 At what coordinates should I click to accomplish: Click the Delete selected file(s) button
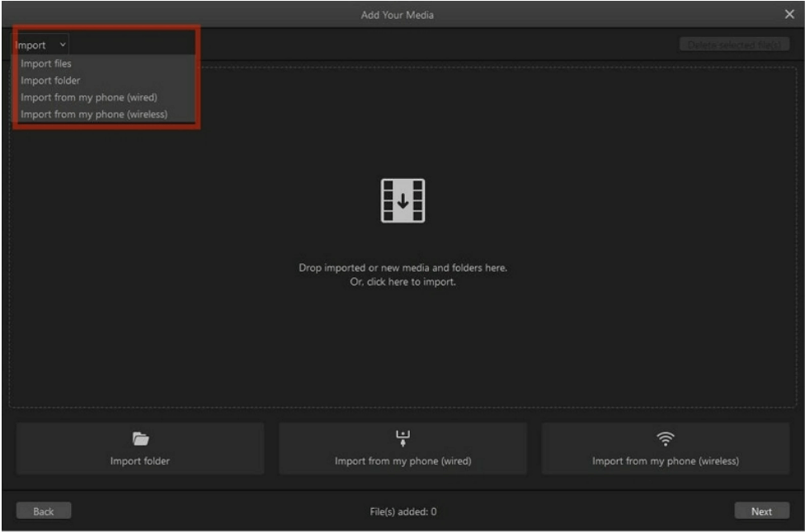pyautogui.click(x=735, y=45)
